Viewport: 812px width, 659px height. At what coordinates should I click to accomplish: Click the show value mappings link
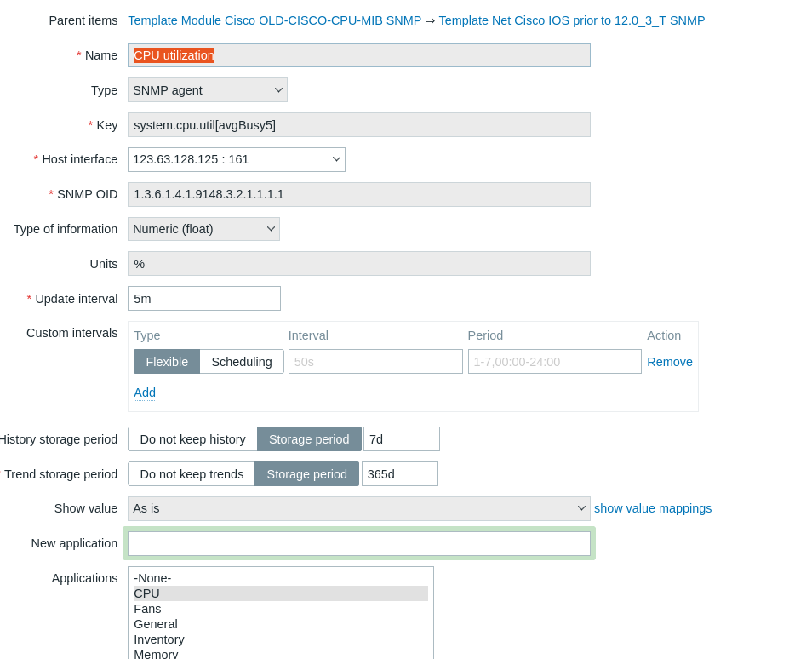click(x=653, y=508)
